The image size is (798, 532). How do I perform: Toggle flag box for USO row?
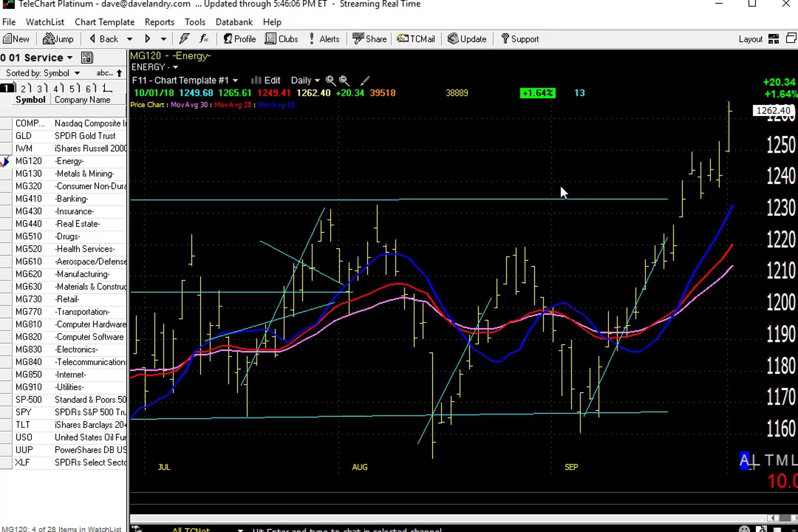point(6,437)
